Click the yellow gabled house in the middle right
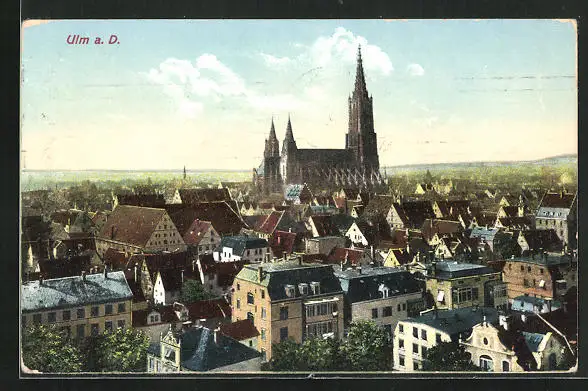The width and height of the screenshot is (588, 391). click(394, 258)
